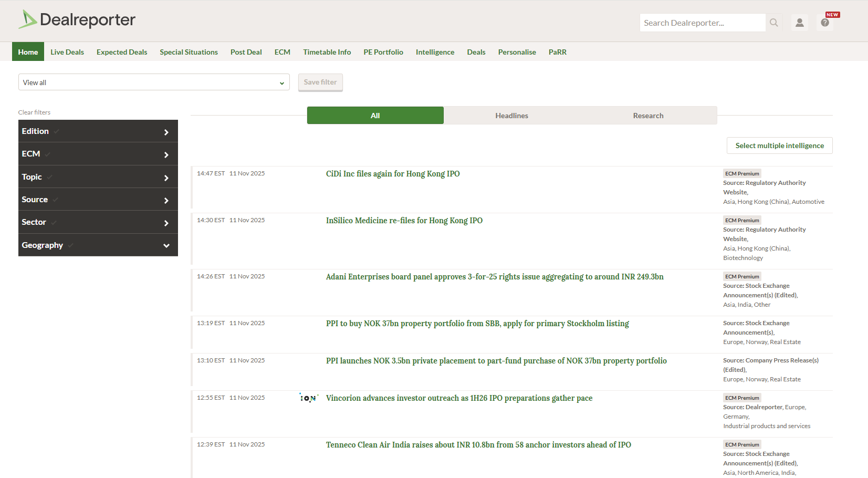868x478 pixels.
Task: Click the Select multiple intelligence button
Action: [x=779, y=146]
